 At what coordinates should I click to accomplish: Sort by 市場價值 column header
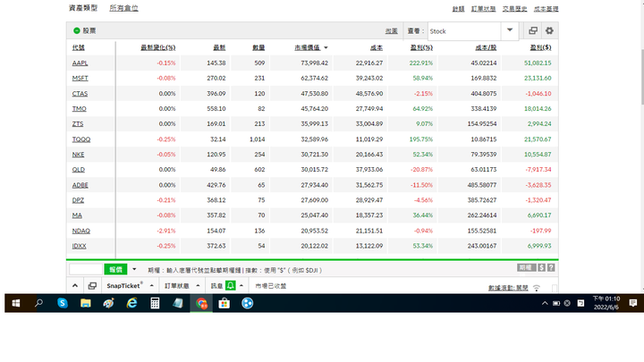pos(307,47)
